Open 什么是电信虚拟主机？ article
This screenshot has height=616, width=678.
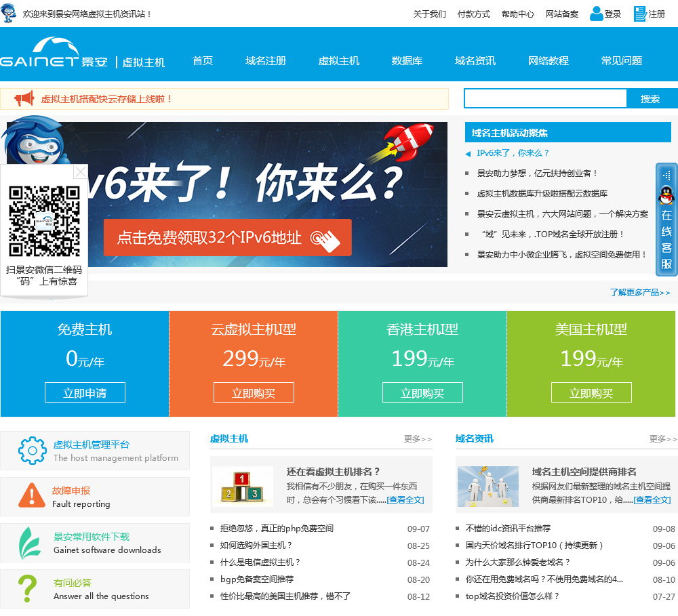point(260,562)
